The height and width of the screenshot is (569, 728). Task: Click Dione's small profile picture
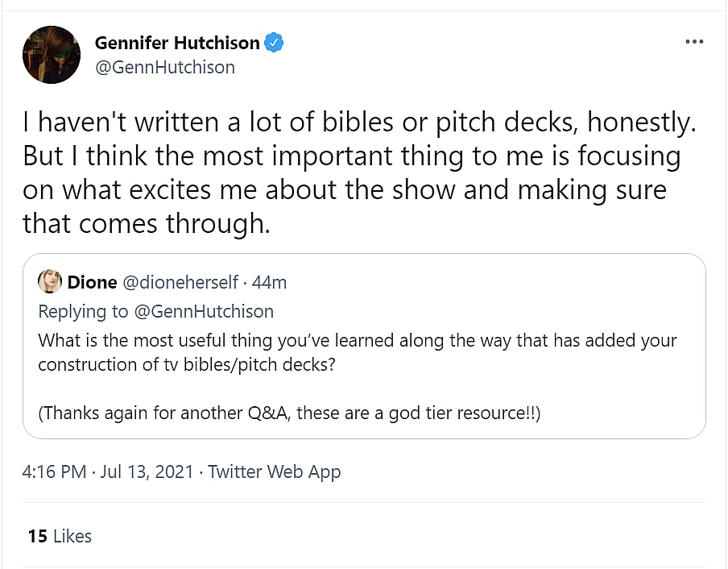(x=50, y=282)
